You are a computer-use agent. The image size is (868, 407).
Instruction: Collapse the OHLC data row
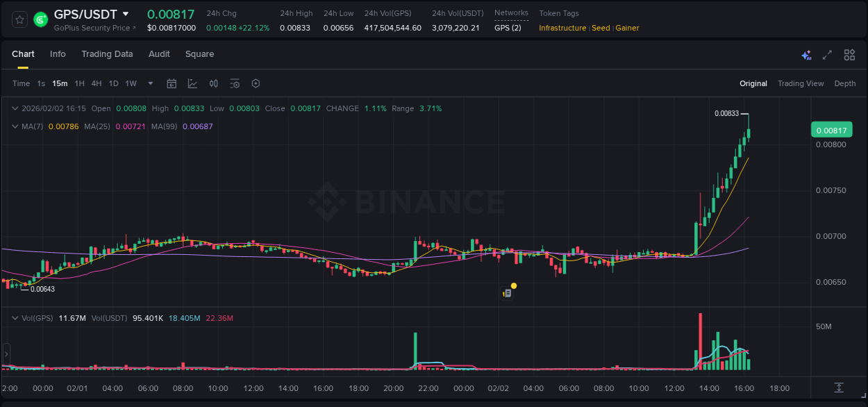pyautogui.click(x=15, y=108)
